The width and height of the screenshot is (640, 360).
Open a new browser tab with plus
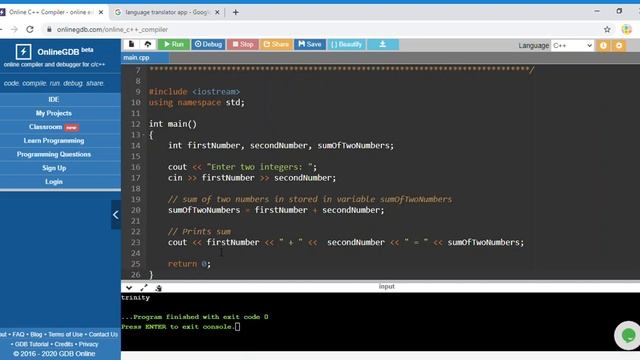[x=236, y=12]
